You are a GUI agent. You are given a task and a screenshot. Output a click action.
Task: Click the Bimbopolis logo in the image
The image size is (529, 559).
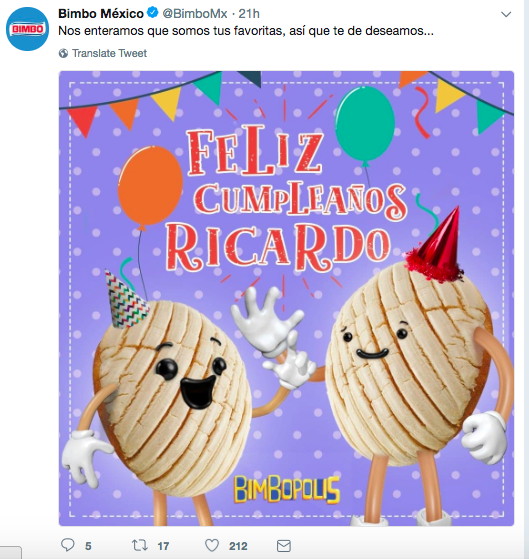287,489
